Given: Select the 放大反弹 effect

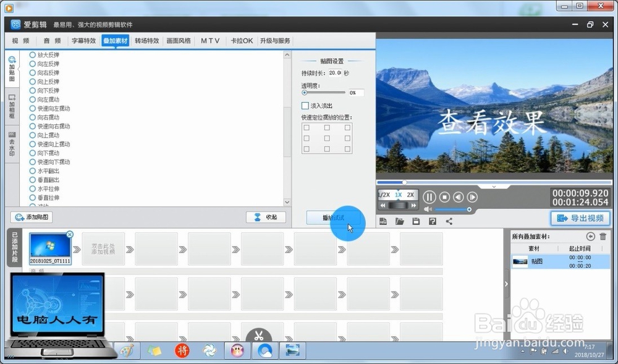Looking at the screenshot, I should [44, 55].
